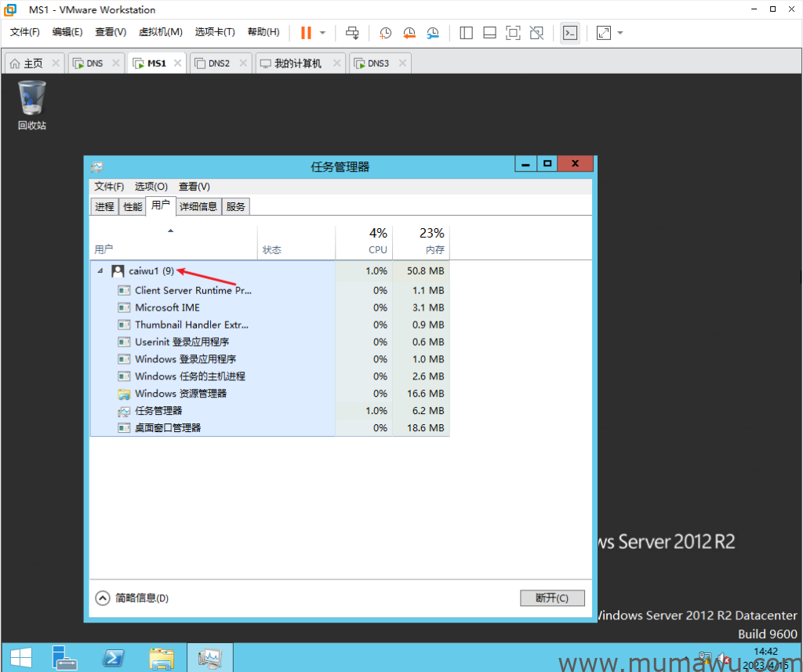Open VMware 文件(F) menu
Image resolution: width=803 pixels, height=672 pixels.
pos(24,31)
